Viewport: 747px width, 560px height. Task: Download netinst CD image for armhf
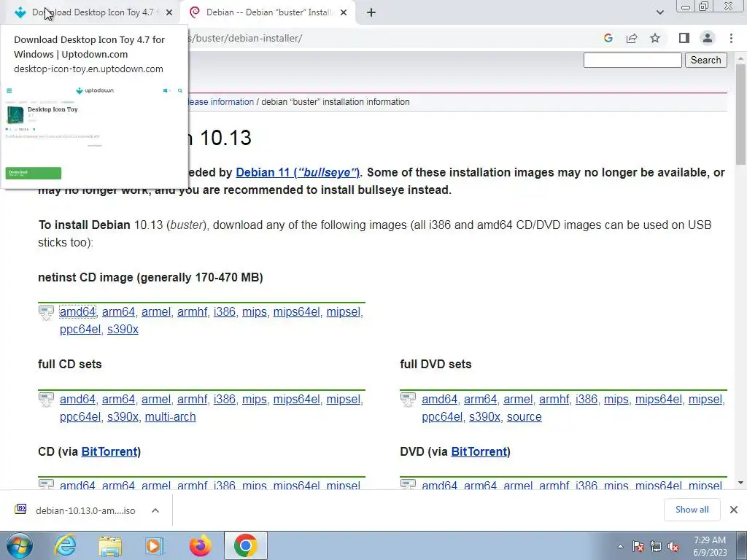(192, 312)
